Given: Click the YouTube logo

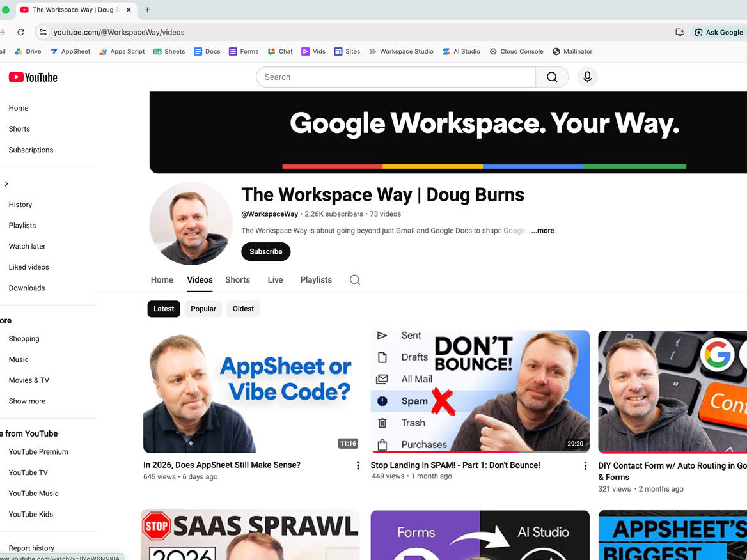Looking at the screenshot, I should click(33, 77).
